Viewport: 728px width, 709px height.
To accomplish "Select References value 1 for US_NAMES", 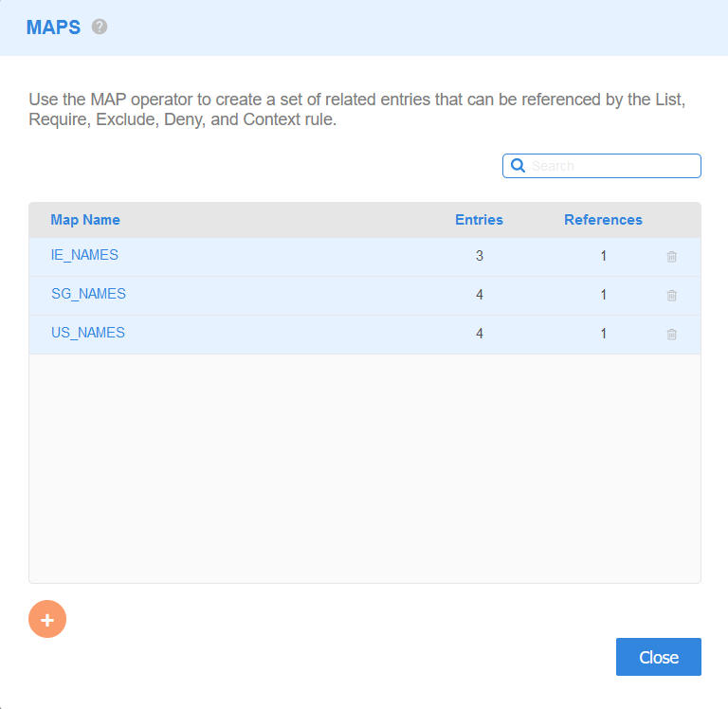I will click(604, 334).
